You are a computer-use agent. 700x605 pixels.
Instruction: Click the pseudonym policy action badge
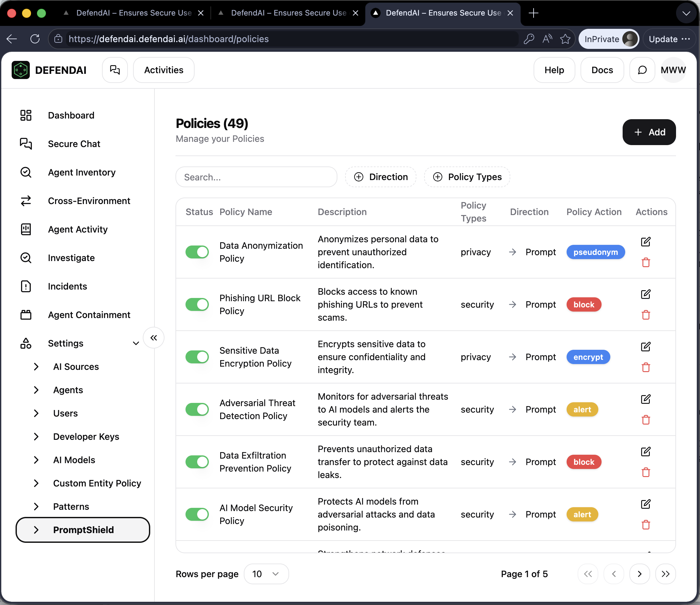tap(595, 252)
